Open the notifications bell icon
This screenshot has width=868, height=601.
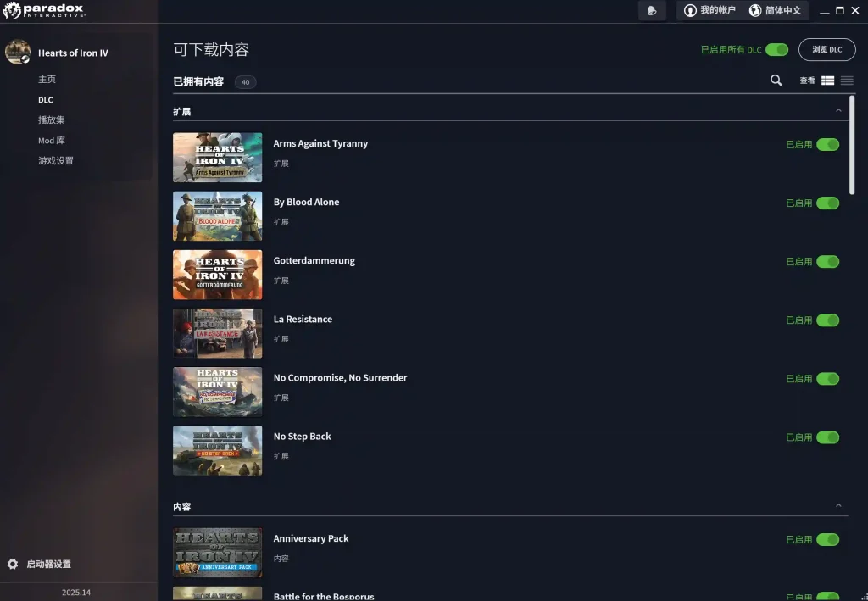pyautogui.click(x=652, y=11)
